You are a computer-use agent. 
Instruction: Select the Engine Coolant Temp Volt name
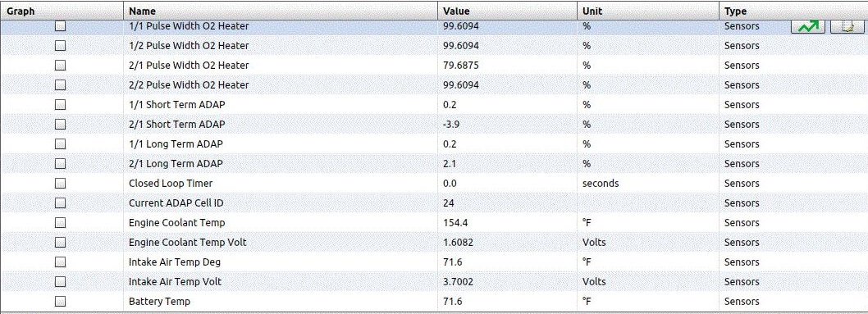click(x=188, y=242)
